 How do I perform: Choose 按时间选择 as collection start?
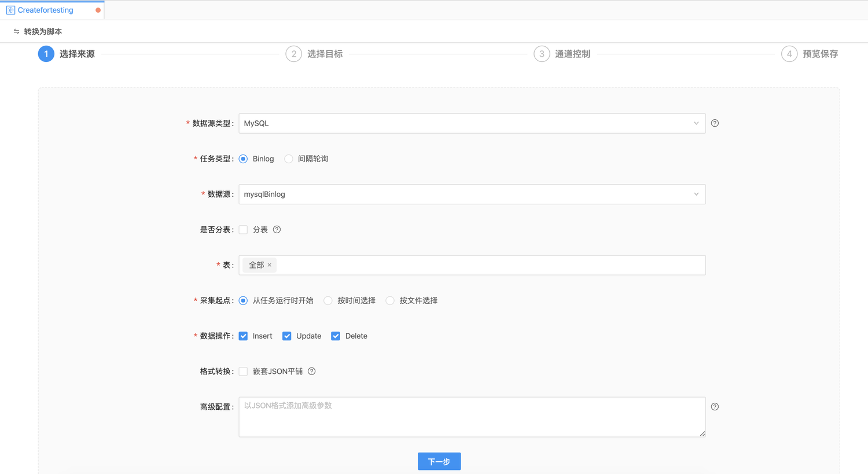pyautogui.click(x=328, y=300)
